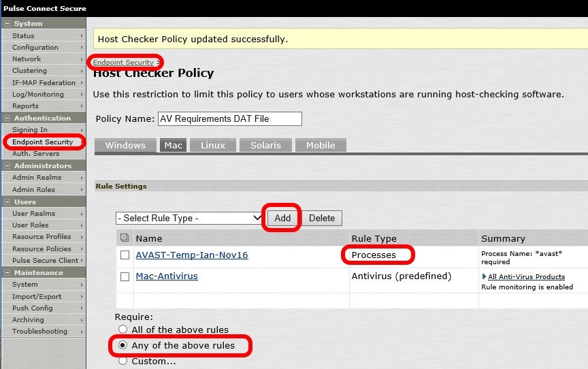The height and width of the screenshot is (369, 588).
Task: Collapse the Users section minus icon
Action: pyautogui.click(x=7, y=202)
